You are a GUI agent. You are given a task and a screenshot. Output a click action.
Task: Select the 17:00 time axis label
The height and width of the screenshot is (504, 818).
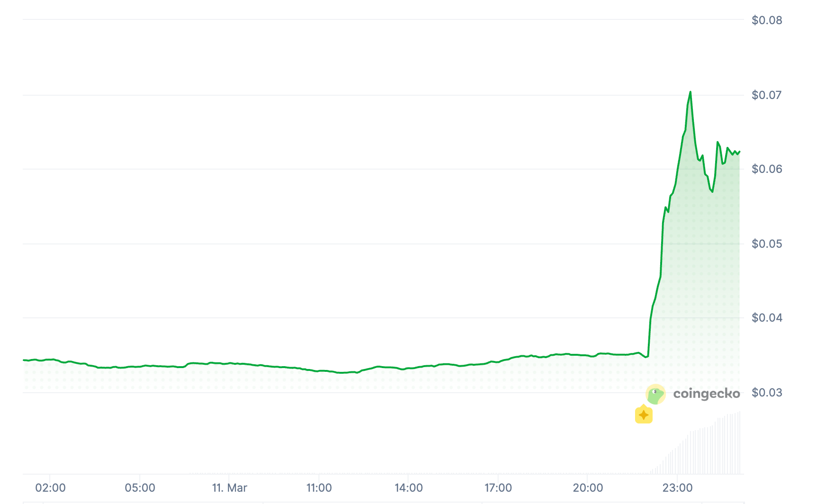click(498, 488)
